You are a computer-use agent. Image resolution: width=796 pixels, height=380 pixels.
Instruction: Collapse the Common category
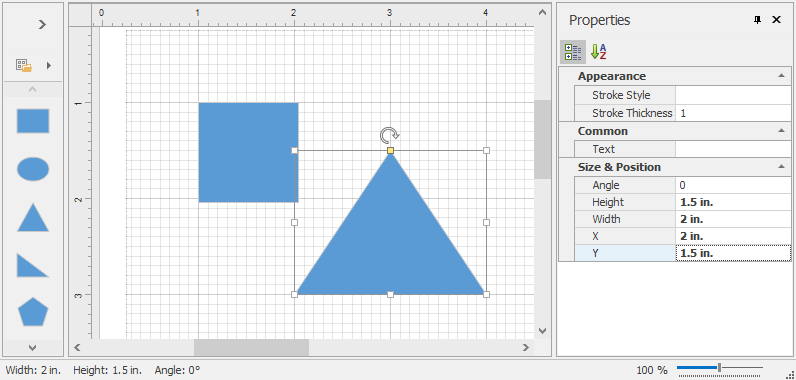point(783,131)
